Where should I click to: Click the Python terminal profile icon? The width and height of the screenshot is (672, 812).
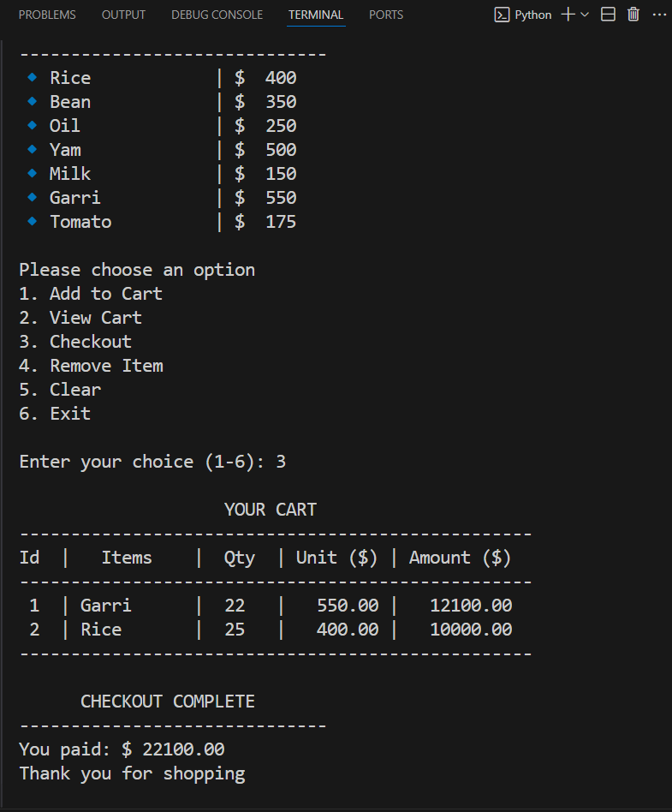pyautogui.click(x=502, y=15)
